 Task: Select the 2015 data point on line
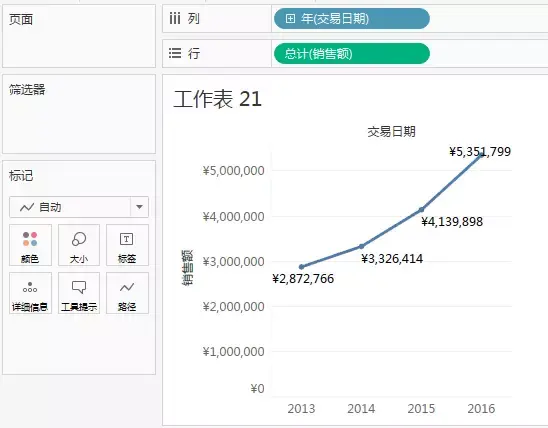[421, 209]
